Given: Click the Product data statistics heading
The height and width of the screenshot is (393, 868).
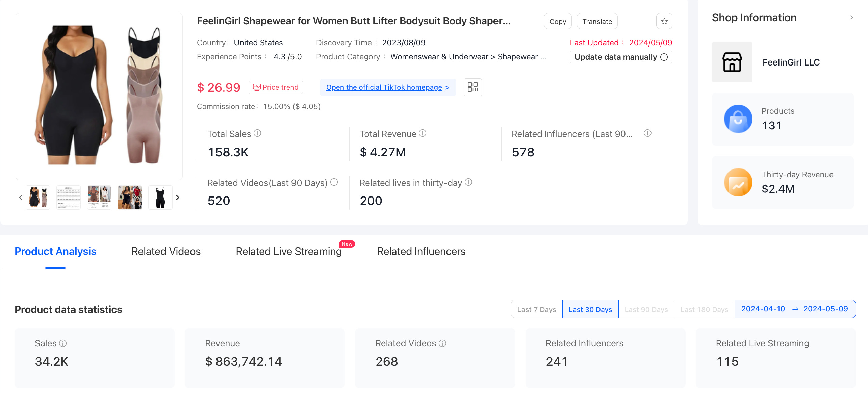Looking at the screenshot, I should (68, 310).
